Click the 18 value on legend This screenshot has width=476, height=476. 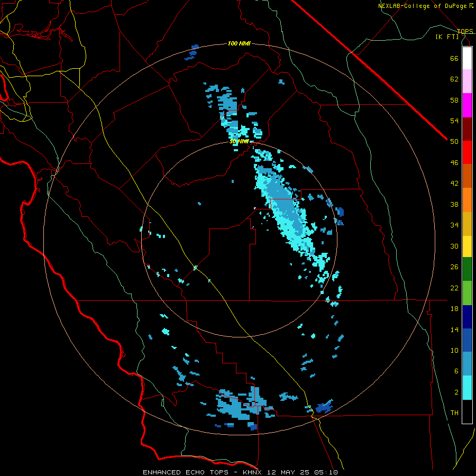click(x=454, y=309)
